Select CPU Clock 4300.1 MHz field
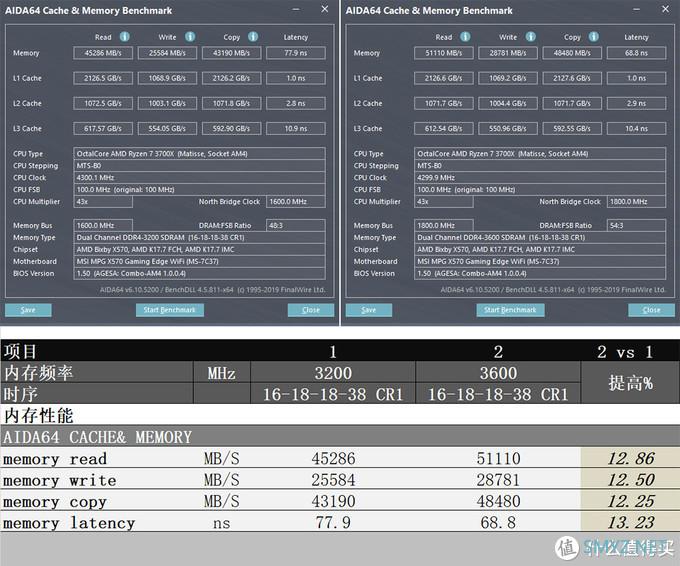The width and height of the screenshot is (680, 566). (x=199, y=178)
